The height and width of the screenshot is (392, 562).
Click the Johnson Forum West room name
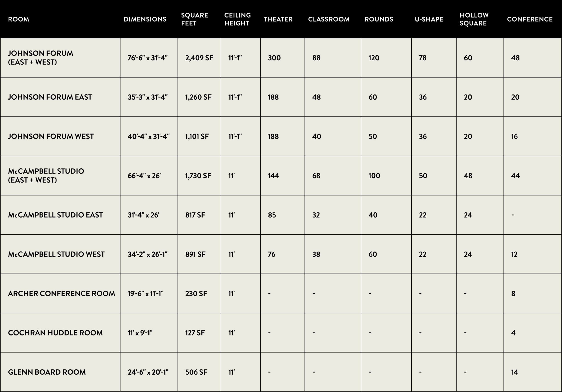pyautogui.click(x=51, y=136)
